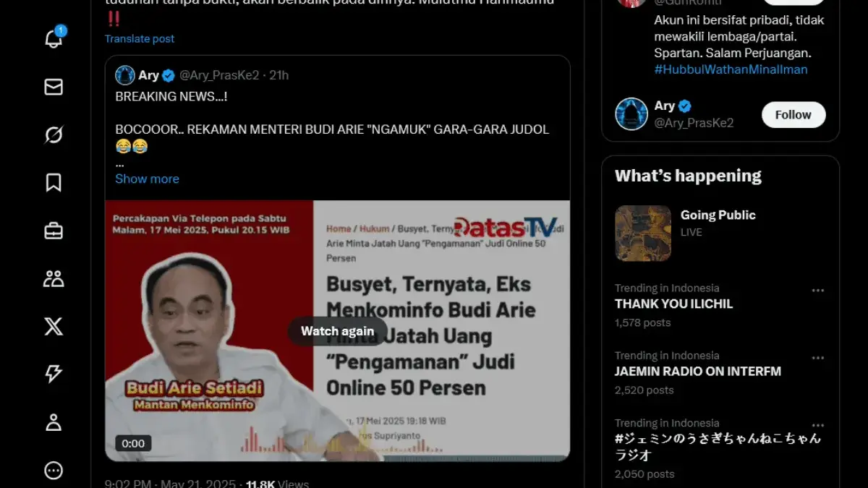This screenshot has width=868, height=488.
Task: Click the 21h timestamp of quoted post
Action: click(x=278, y=75)
